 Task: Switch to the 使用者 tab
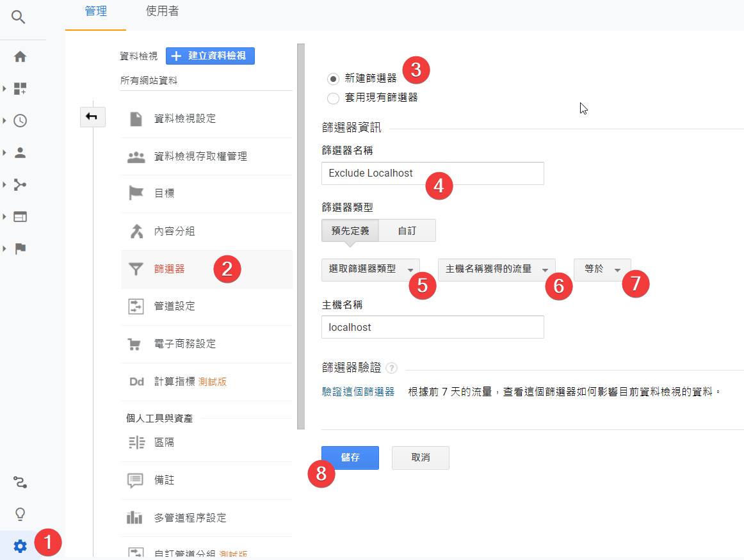162,12
